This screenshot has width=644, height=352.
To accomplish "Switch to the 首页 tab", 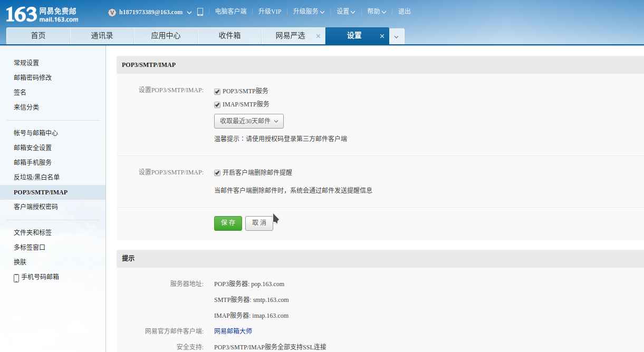I will click(38, 36).
